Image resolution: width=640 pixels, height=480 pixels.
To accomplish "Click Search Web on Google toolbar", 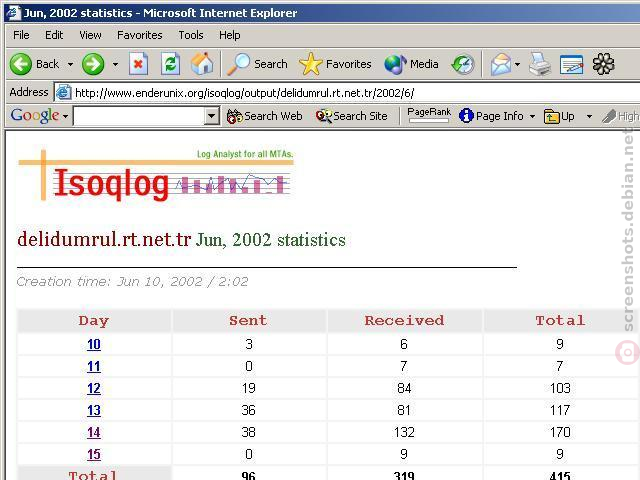I will pos(264,116).
